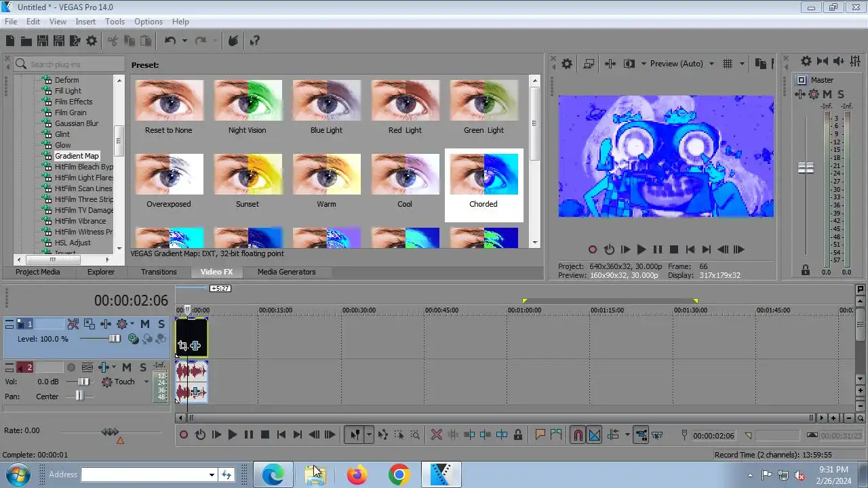
Task: Create a new project from main toolbar
Action: (x=10, y=41)
